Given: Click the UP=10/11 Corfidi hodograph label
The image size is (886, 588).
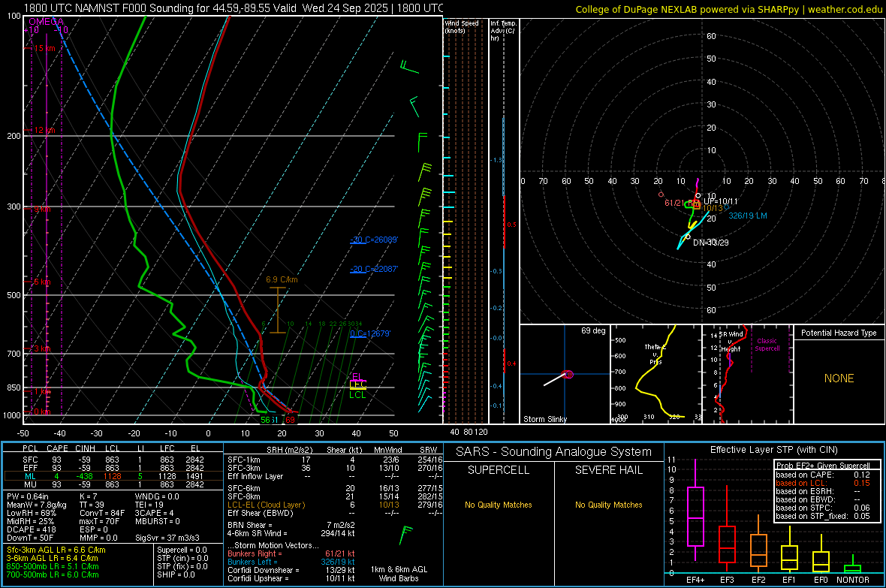Looking at the screenshot, I should pos(721,201).
